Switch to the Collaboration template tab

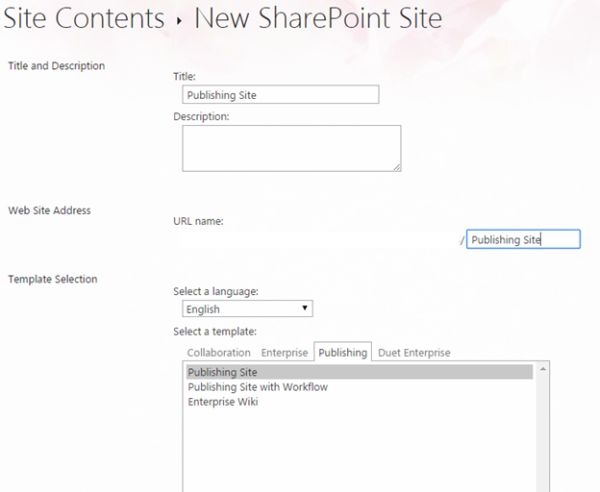coord(218,352)
